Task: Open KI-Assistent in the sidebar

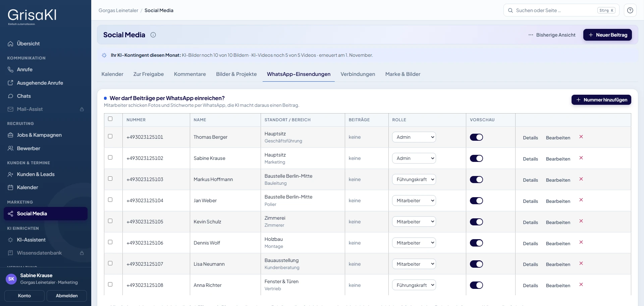Action: pyautogui.click(x=46, y=240)
